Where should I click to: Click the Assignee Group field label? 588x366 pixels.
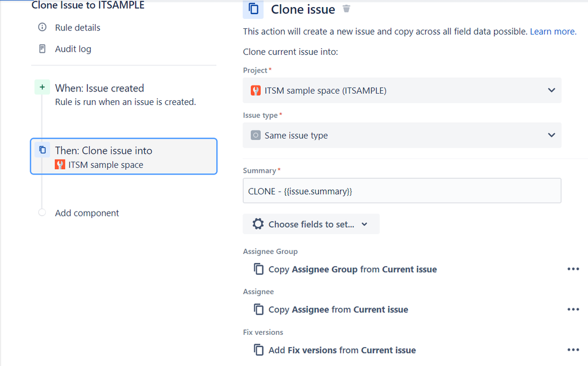pos(270,251)
